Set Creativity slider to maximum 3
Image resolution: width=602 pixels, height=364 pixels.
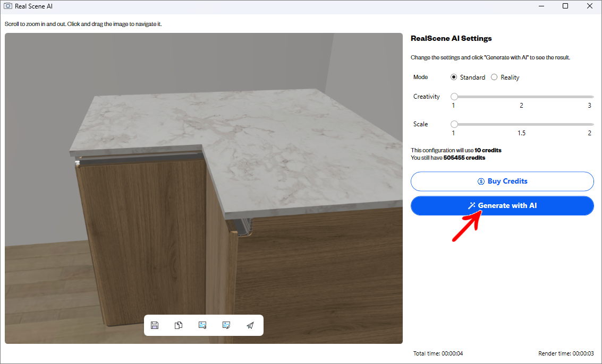pos(590,97)
